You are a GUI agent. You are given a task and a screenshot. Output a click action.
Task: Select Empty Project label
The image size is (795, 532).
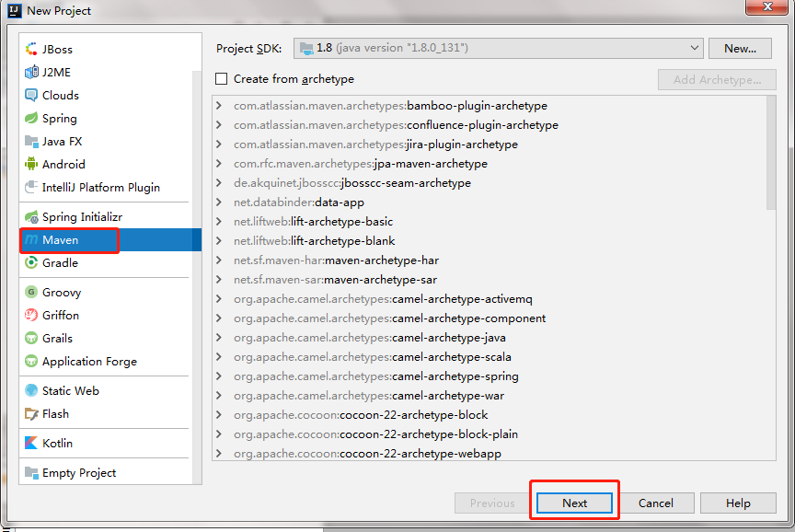79,473
